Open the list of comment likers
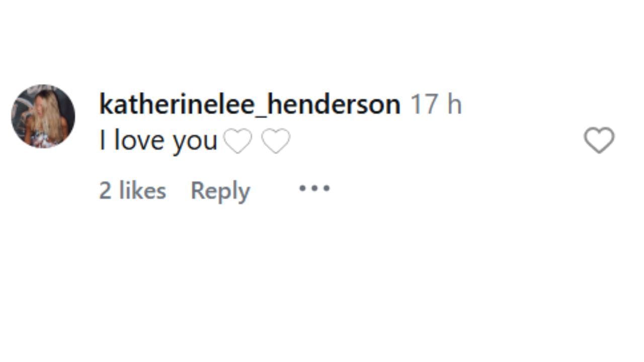This screenshot has width=644, height=362. [132, 191]
